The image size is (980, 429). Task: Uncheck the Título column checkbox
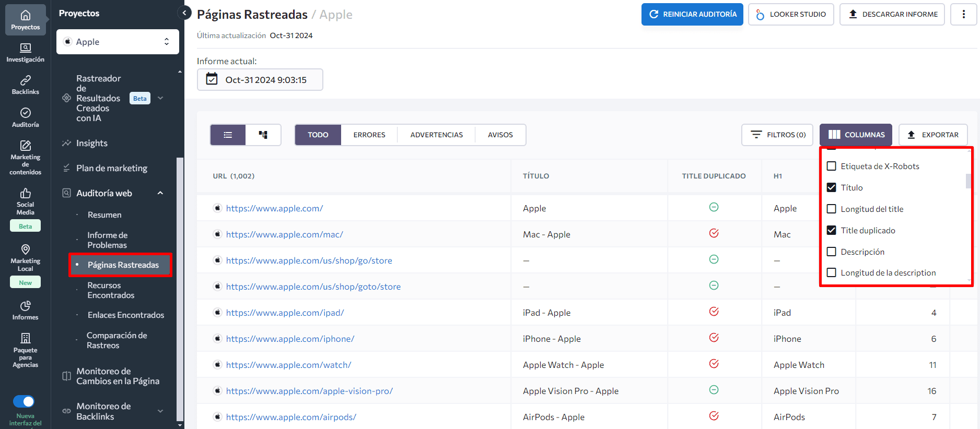click(x=832, y=187)
